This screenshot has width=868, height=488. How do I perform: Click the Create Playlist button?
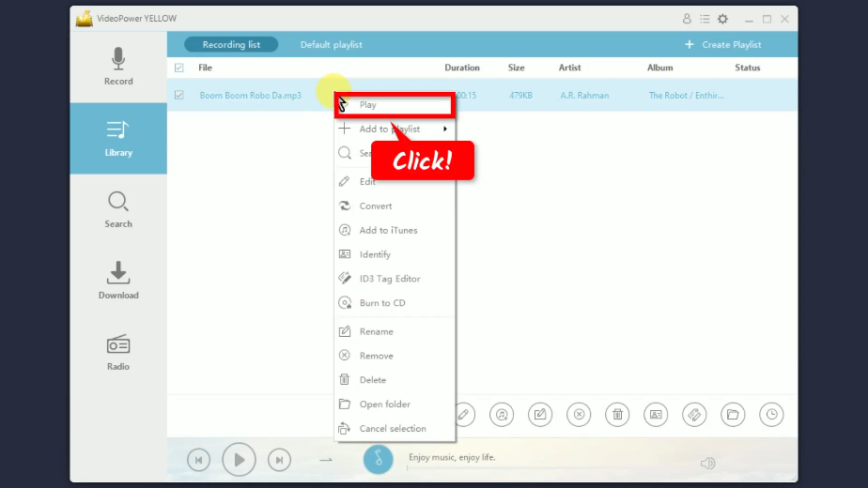pos(723,45)
